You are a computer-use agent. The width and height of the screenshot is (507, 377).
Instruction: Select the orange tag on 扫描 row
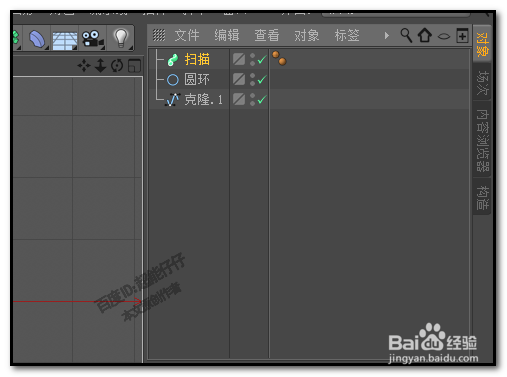[x=279, y=58]
